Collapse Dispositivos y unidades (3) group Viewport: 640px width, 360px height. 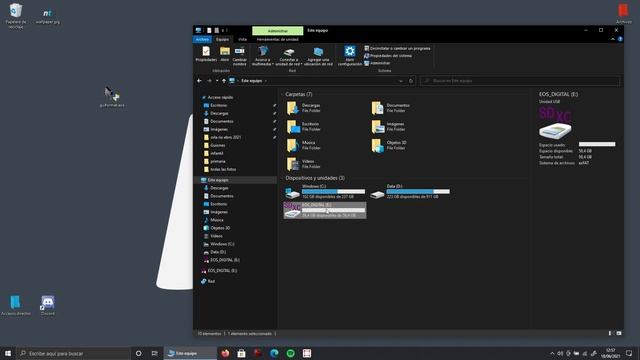point(282,178)
